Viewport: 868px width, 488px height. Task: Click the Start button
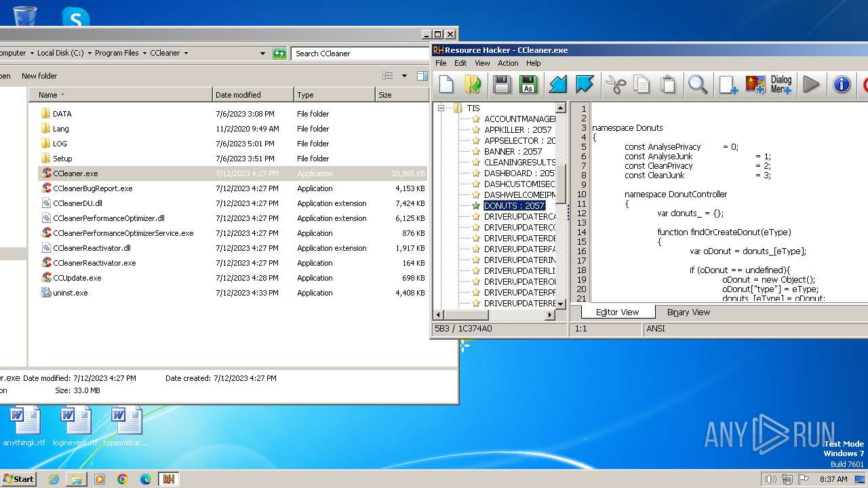click(18, 479)
